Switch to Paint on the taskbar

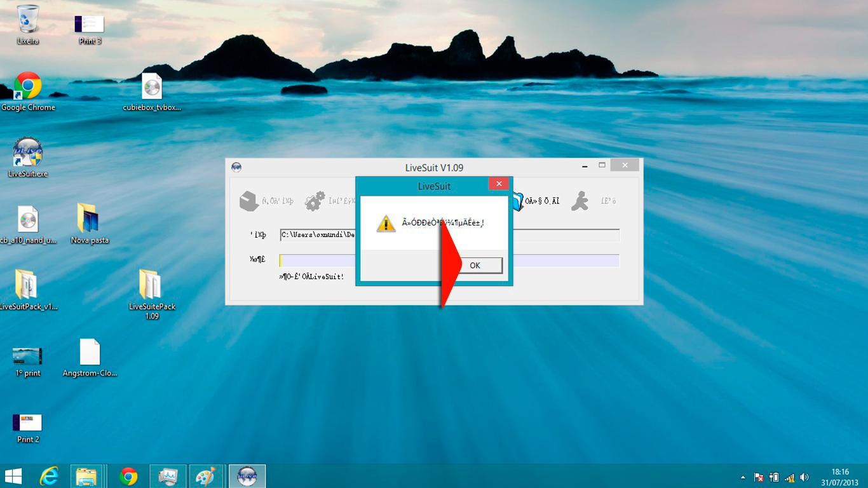[207, 476]
